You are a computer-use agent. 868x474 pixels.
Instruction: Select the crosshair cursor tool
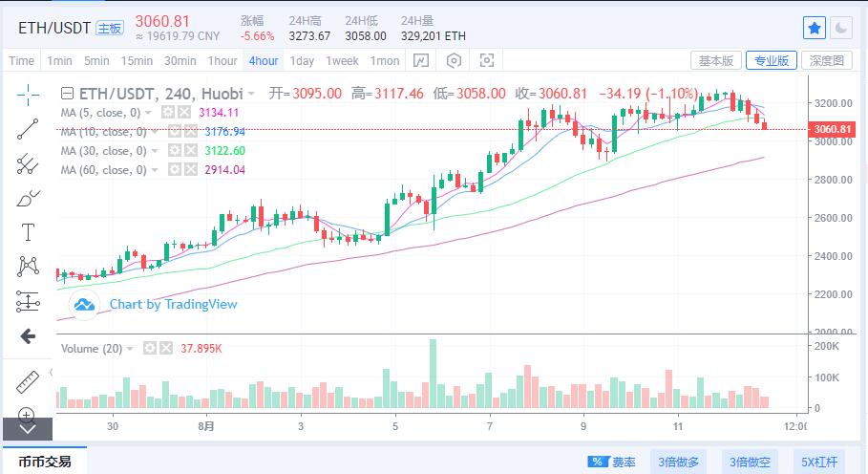click(28, 96)
